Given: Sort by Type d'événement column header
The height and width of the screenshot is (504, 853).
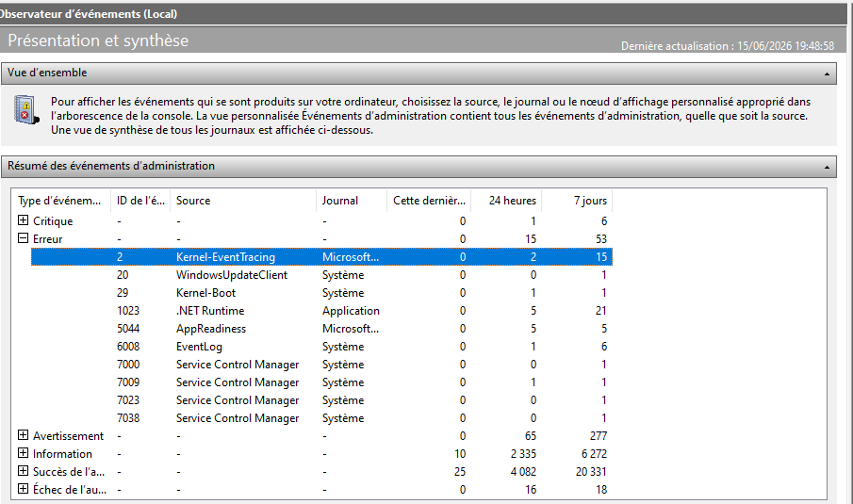Looking at the screenshot, I should pos(62,201).
